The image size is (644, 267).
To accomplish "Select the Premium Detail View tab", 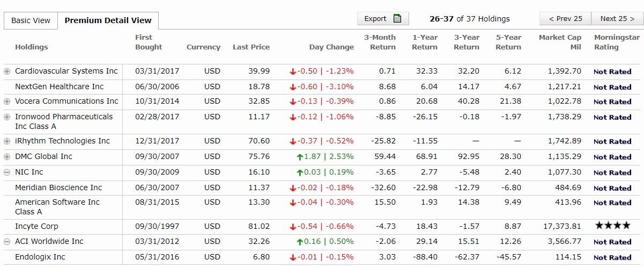I will (108, 20).
